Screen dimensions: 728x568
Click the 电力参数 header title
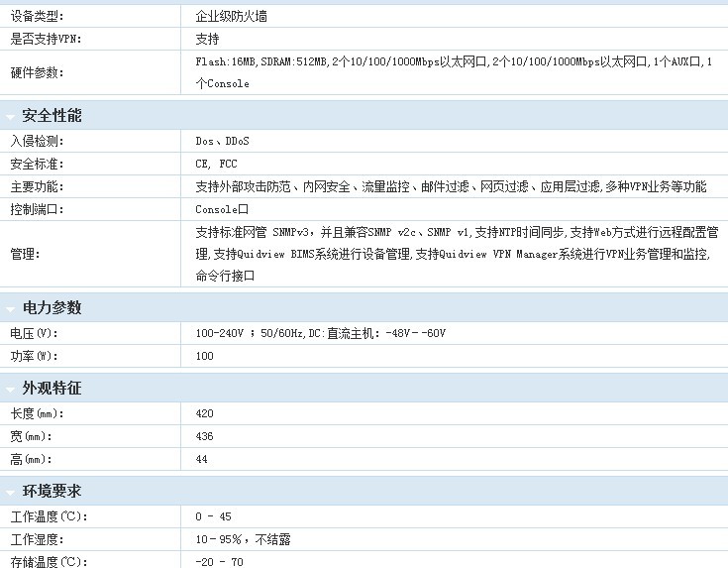[52, 308]
